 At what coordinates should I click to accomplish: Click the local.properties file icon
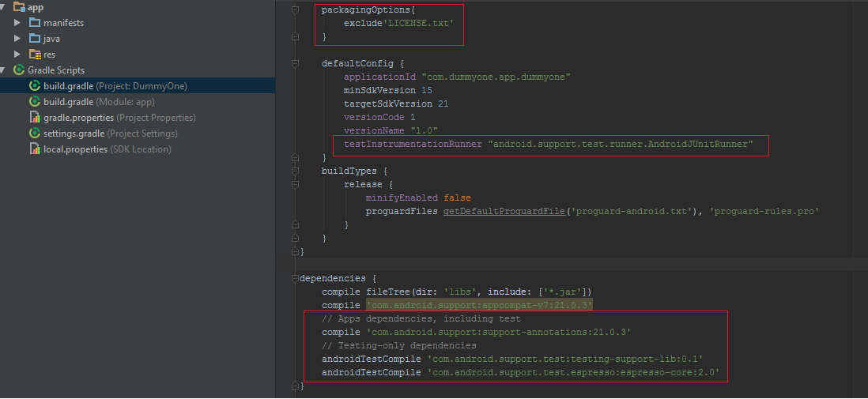click(x=35, y=149)
